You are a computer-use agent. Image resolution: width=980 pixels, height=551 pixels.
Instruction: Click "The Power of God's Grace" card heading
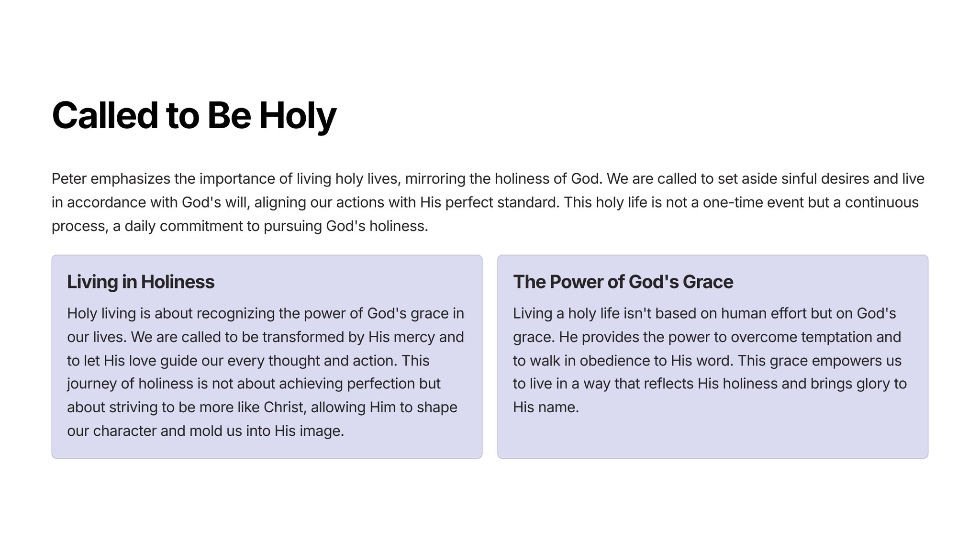623,282
